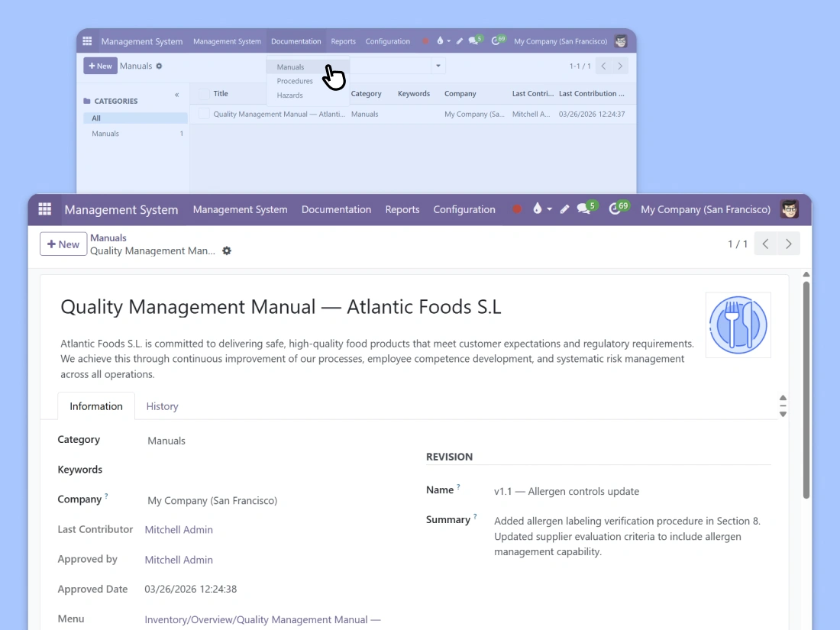Click the manual's fork and knife logo image
This screenshot has width=840, height=630.
pos(738,325)
